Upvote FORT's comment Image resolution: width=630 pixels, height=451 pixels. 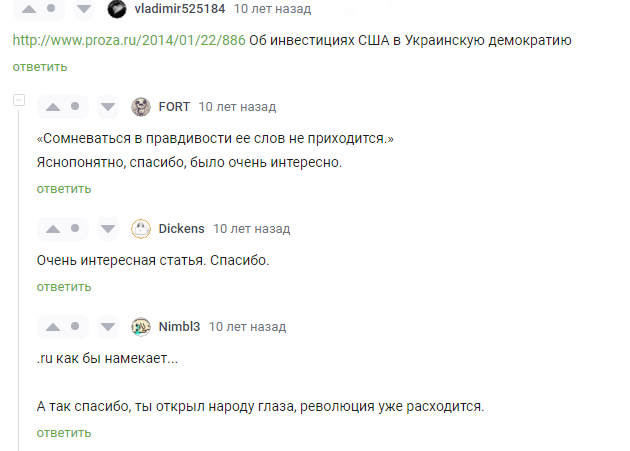point(53,107)
